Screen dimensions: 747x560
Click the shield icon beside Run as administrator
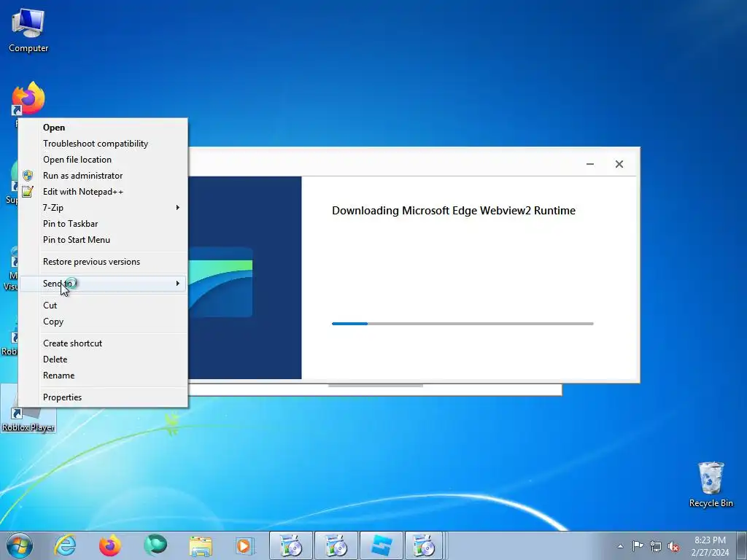28,176
